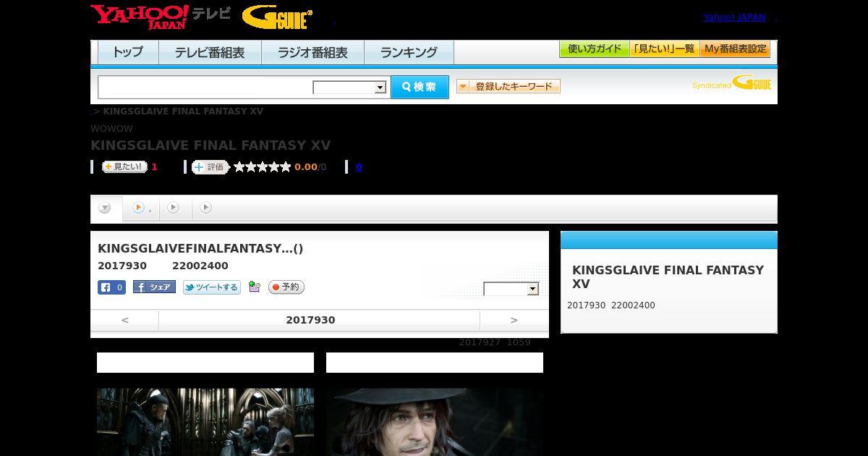This screenshot has height=456, width=868.
Task: Open the 「見たい!」一覧 button
Action: (x=664, y=49)
